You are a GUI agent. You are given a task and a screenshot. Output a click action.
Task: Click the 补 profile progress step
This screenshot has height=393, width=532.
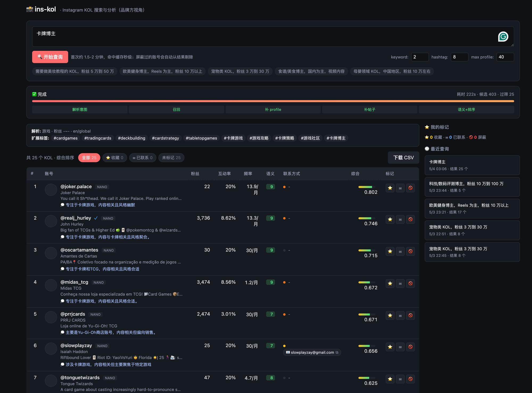(x=273, y=109)
